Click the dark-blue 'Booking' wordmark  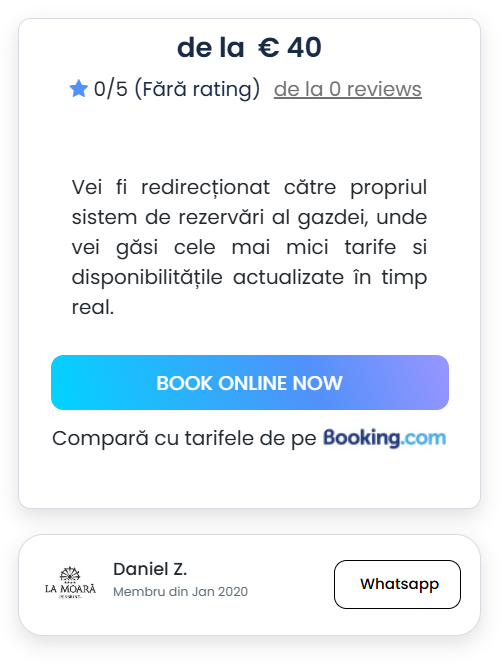[x=361, y=438]
